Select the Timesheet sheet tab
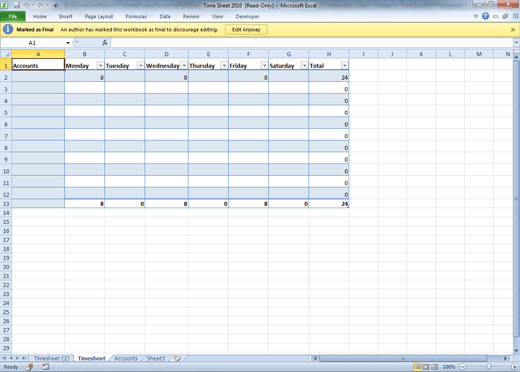Image resolution: width=520 pixels, height=372 pixels. (92, 358)
